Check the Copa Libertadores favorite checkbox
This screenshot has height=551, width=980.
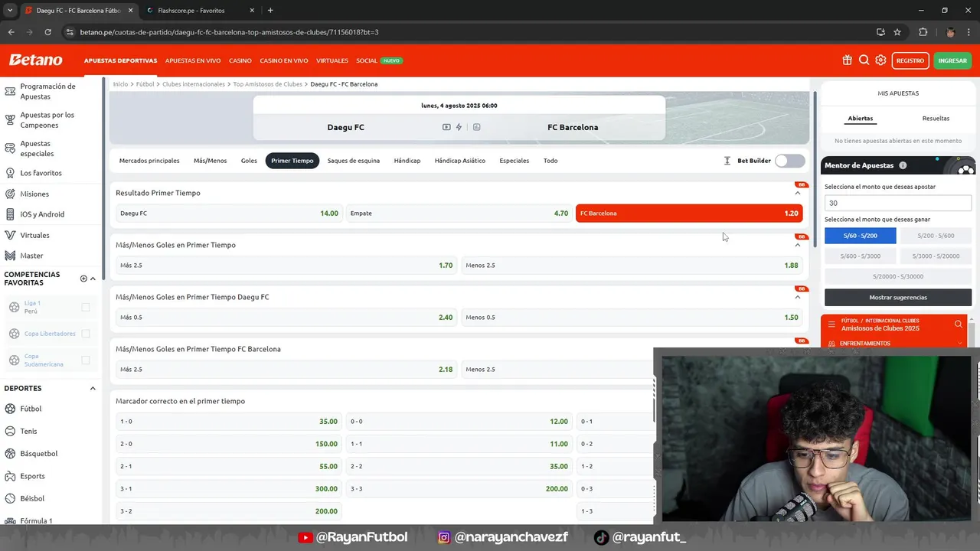point(86,334)
